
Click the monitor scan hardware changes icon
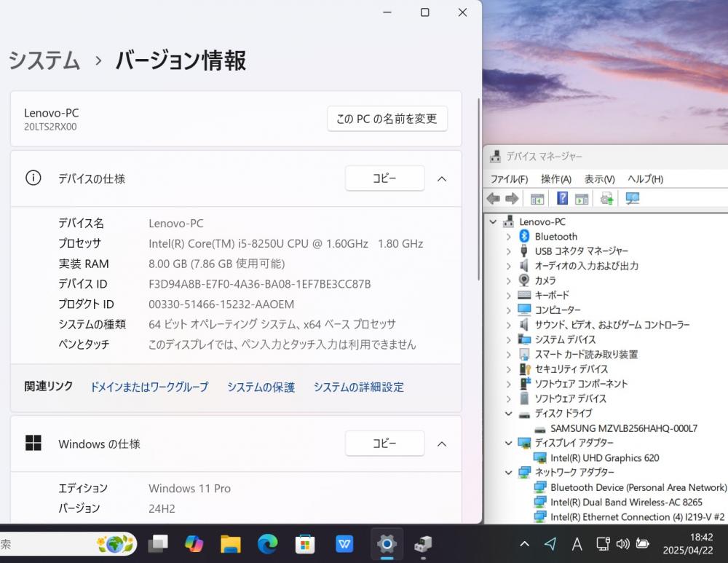click(x=633, y=199)
